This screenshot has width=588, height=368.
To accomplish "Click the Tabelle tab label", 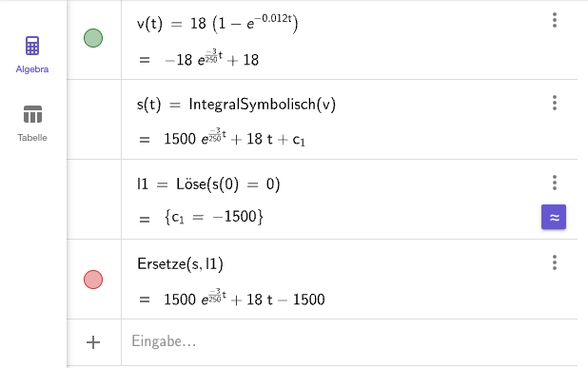I will pyautogui.click(x=32, y=138).
